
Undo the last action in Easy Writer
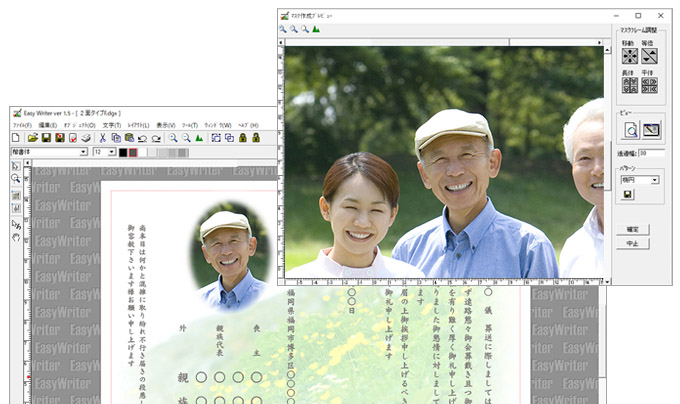point(142,138)
